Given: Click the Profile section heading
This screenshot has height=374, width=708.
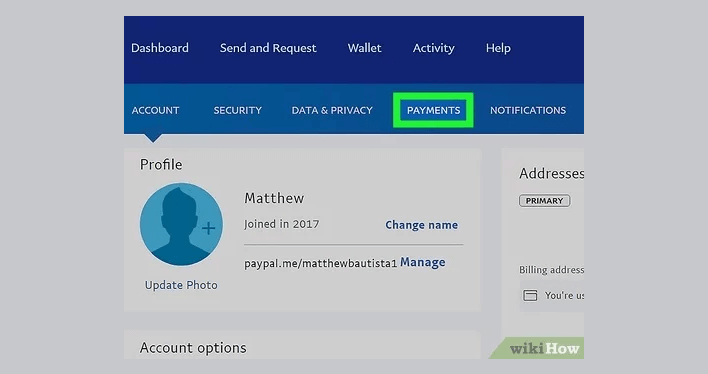Looking at the screenshot, I should tap(161, 164).
